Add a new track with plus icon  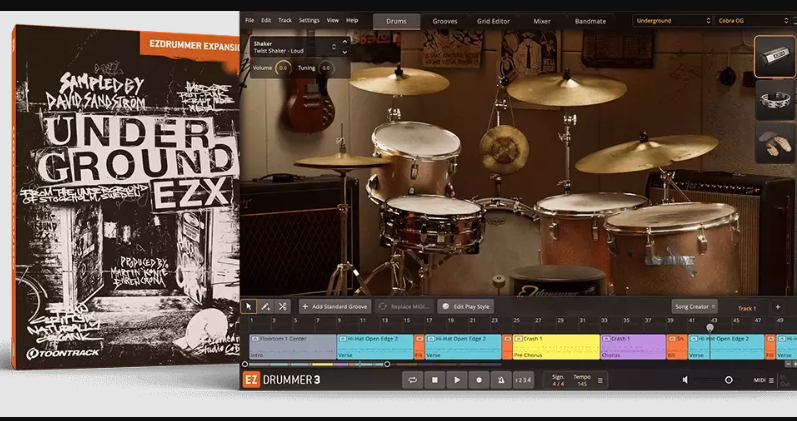(x=777, y=307)
